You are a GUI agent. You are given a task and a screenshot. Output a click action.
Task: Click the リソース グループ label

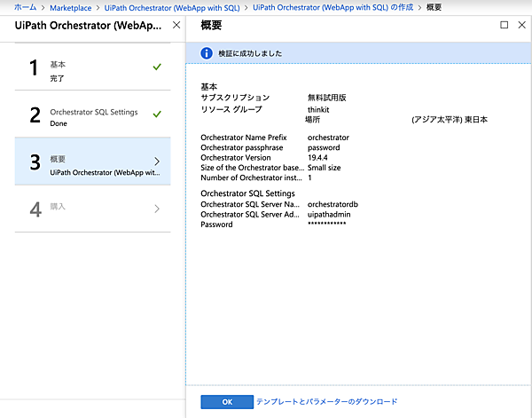coord(231,109)
